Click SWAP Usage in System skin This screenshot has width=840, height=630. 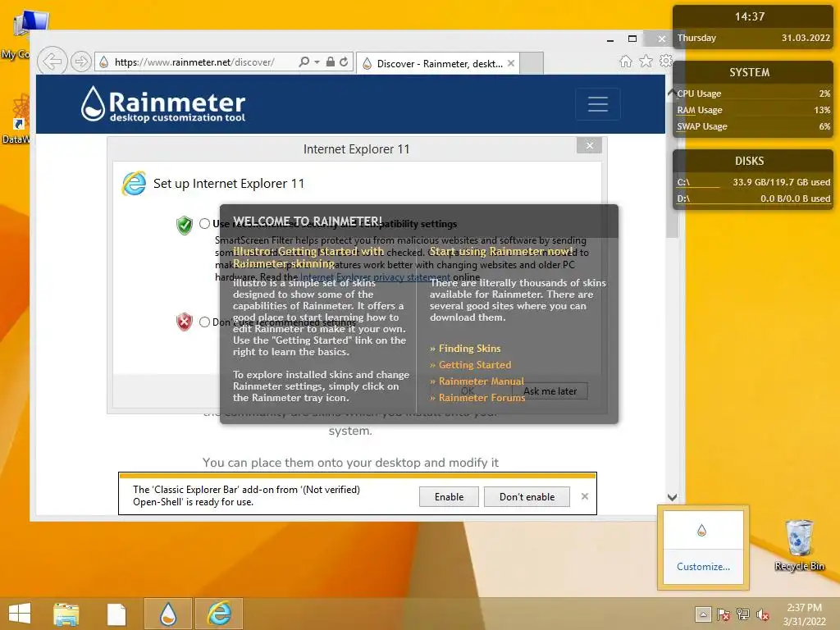click(753, 126)
